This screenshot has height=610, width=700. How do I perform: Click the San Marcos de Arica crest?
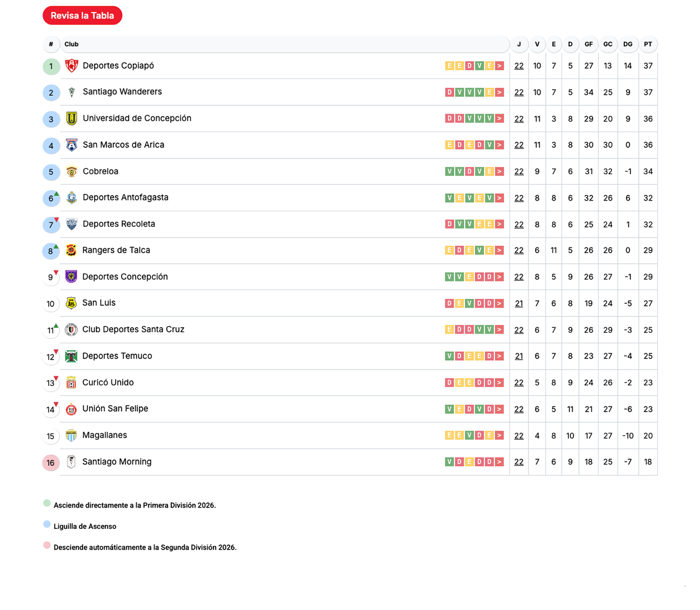tap(72, 145)
